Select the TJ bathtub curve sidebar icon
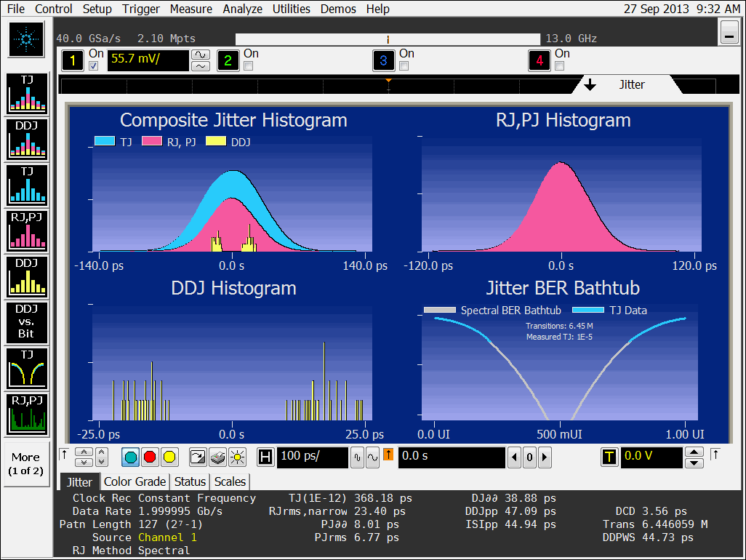This screenshot has height=560, width=746. [x=27, y=368]
